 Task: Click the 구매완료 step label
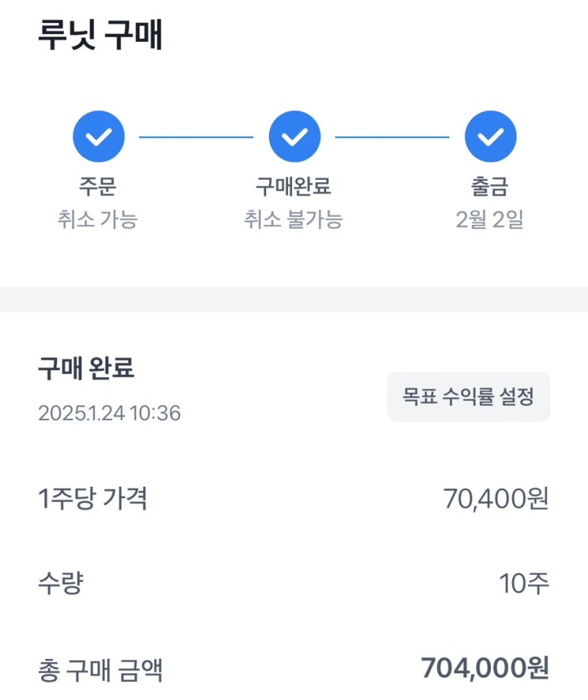point(294,187)
